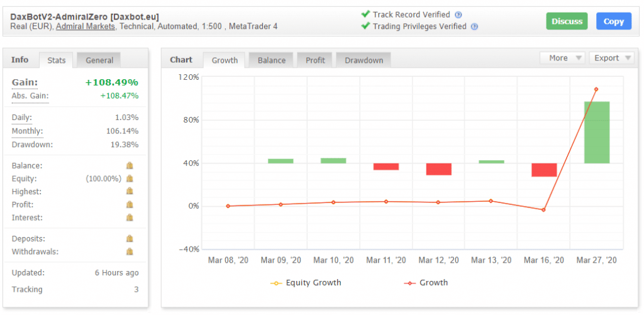Click the green Mar 13 profit bar
644x315 pixels.
tap(492, 162)
